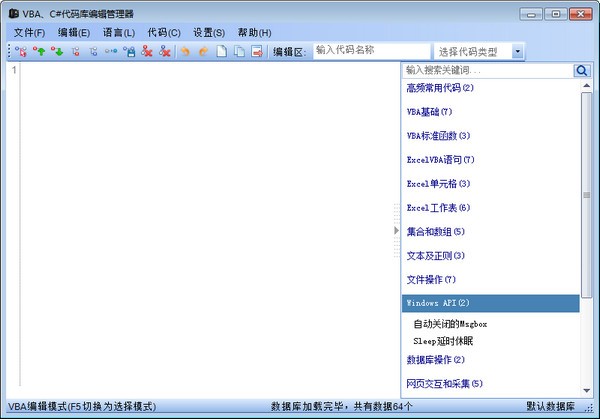Click the blue-node delete icon
The width and height of the screenshot is (600, 419).
point(165,51)
